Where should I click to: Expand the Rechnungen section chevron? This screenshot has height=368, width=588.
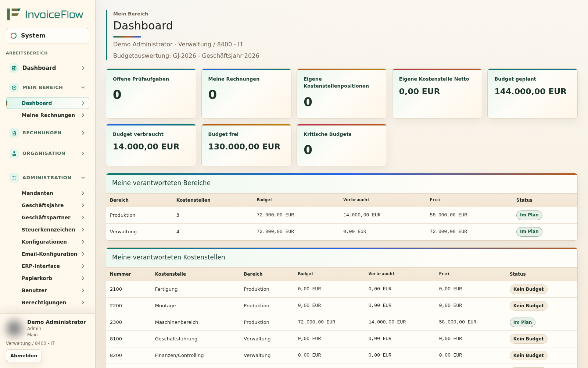[83, 133]
